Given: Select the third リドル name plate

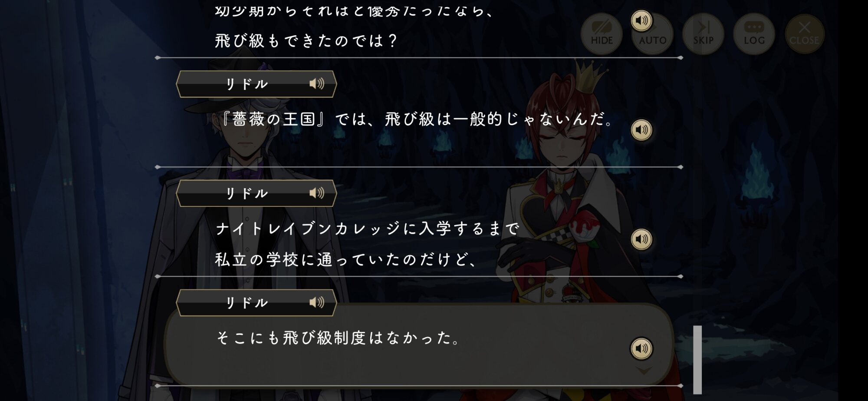Looking at the screenshot, I should tap(256, 303).
